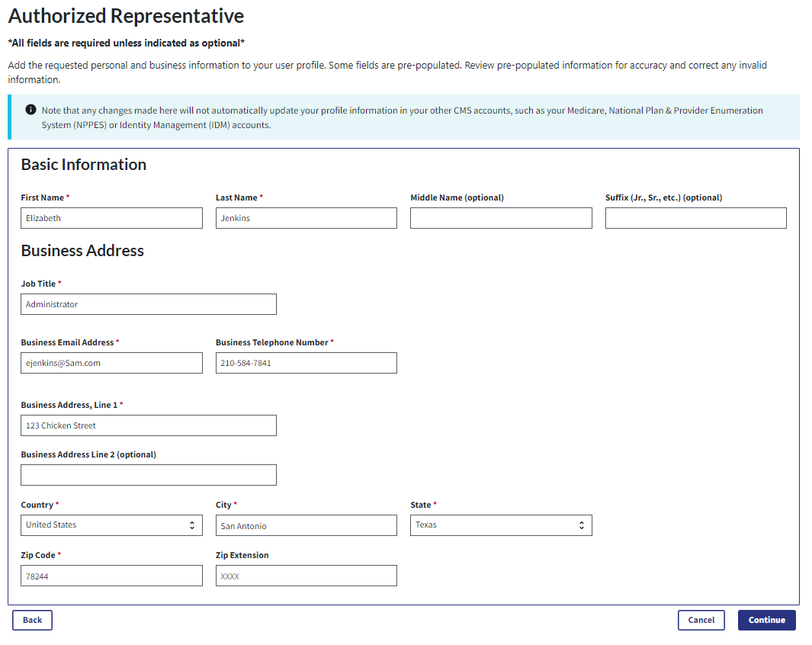Click the State dropdown arrow indicator

pyautogui.click(x=581, y=525)
